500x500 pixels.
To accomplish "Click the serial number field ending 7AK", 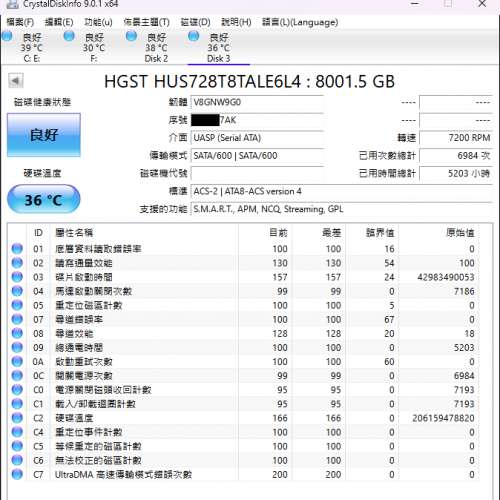I will point(257,120).
